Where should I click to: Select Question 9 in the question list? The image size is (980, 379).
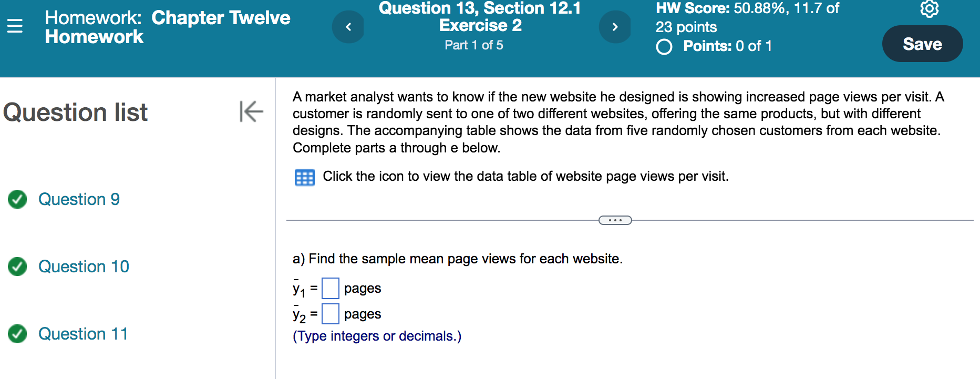[x=79, y=200]
